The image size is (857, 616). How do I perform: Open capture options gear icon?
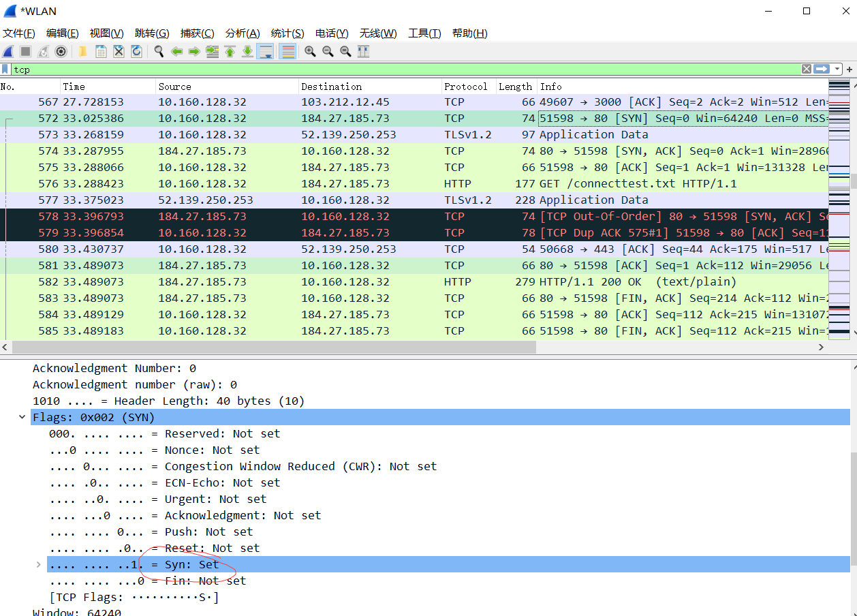[61, 51]
